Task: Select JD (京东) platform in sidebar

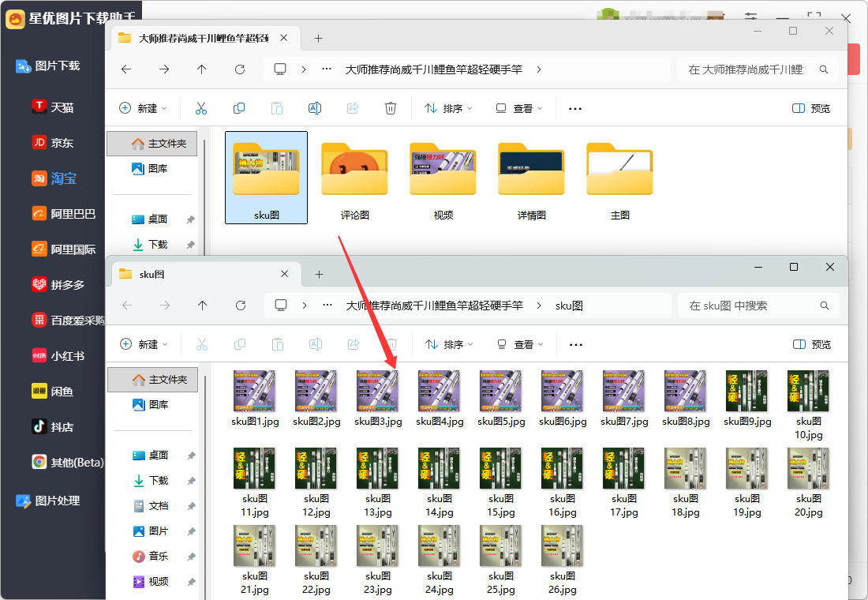Action: point(53,142)
